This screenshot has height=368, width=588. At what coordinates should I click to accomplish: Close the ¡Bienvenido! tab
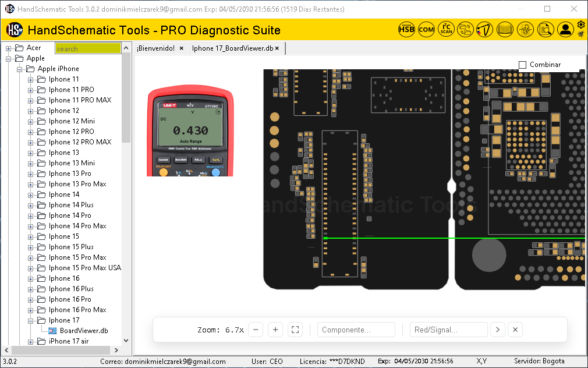182,48
